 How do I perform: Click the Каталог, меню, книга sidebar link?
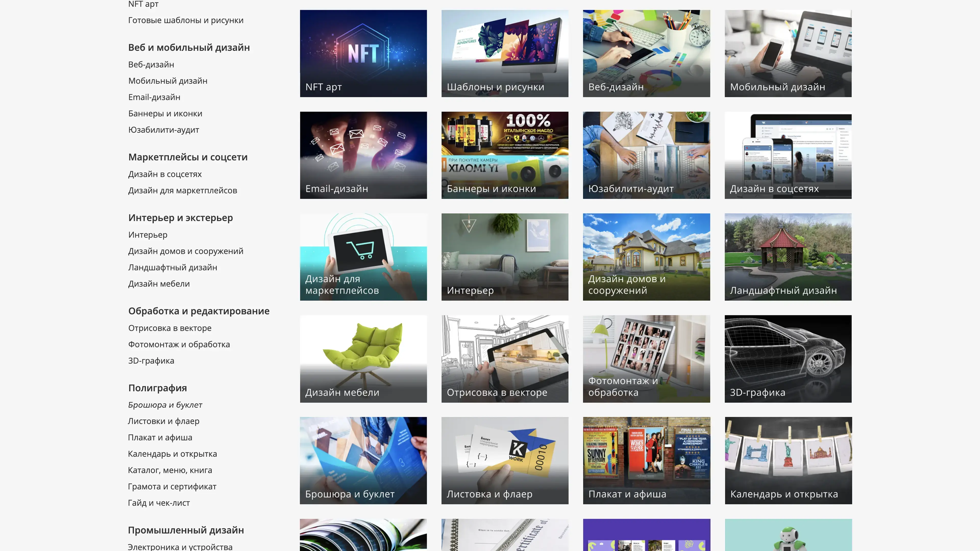coord(170,470)
